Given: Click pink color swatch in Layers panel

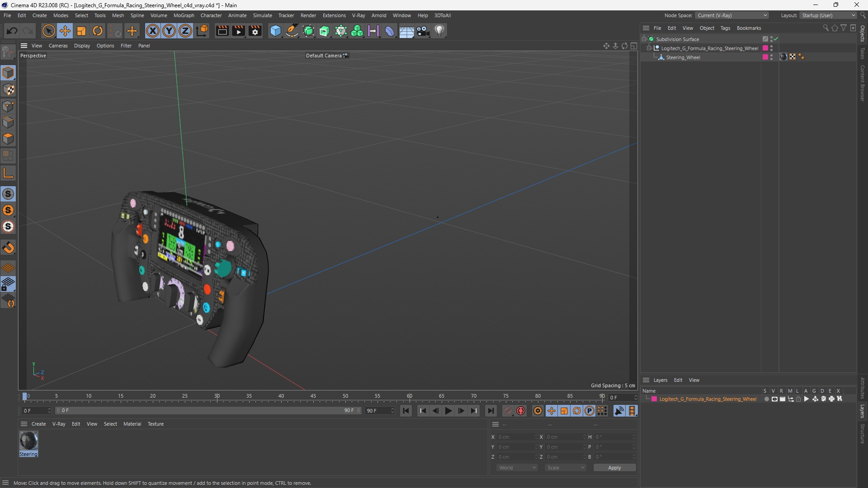Looking at the screenshot, I should pos(654,399).
